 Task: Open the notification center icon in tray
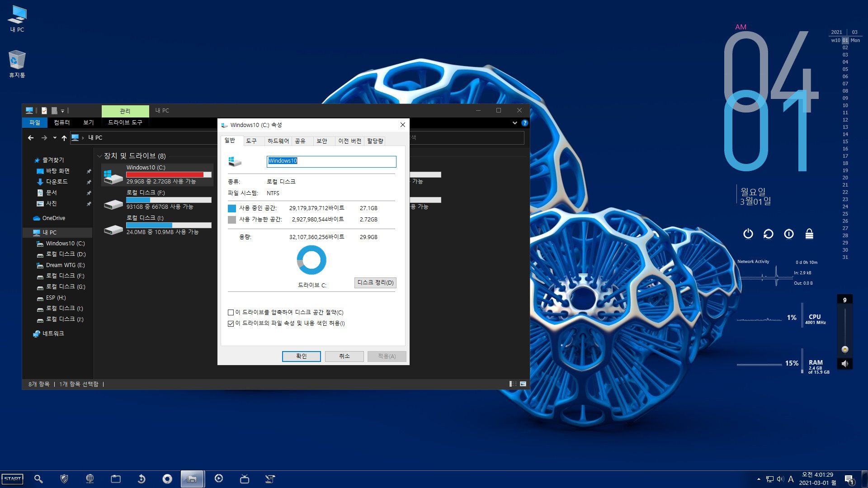[x=849, y=479]
